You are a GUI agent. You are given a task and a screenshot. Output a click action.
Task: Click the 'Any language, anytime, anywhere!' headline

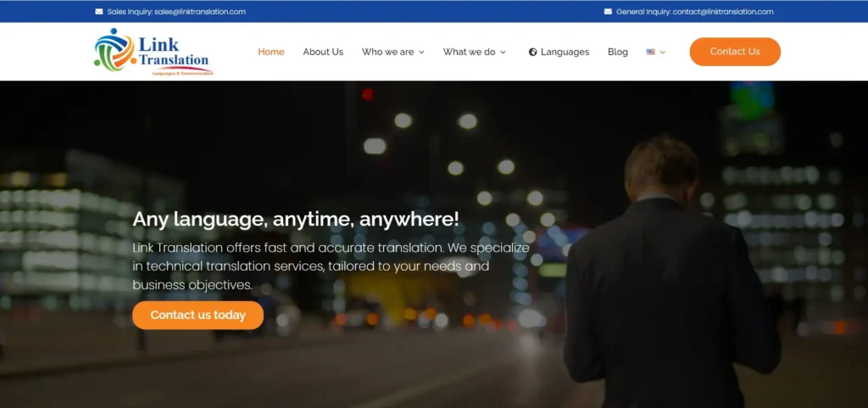296,219
